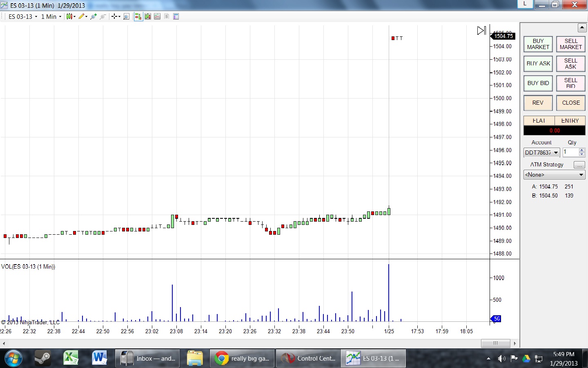This screenshot has width=588, height=368.
Task: Expand the crosshair pointer dropdown arrow
Action: 119,17
